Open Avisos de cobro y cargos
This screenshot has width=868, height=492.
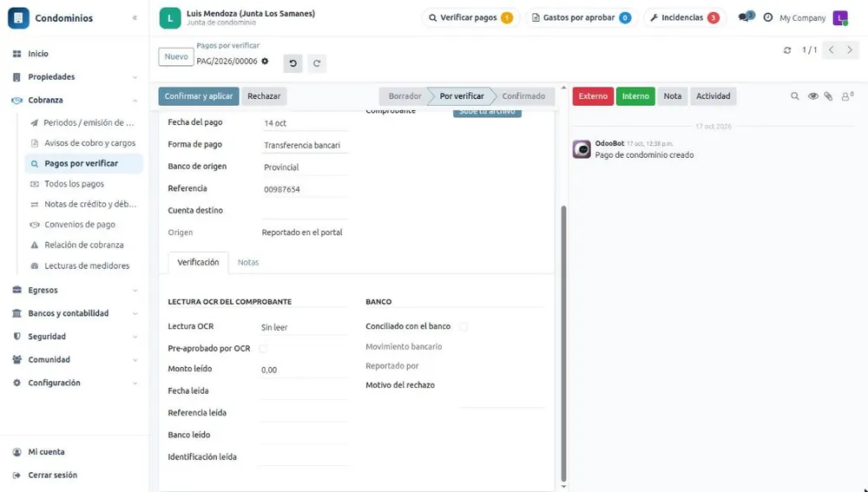tap(83, 143)
